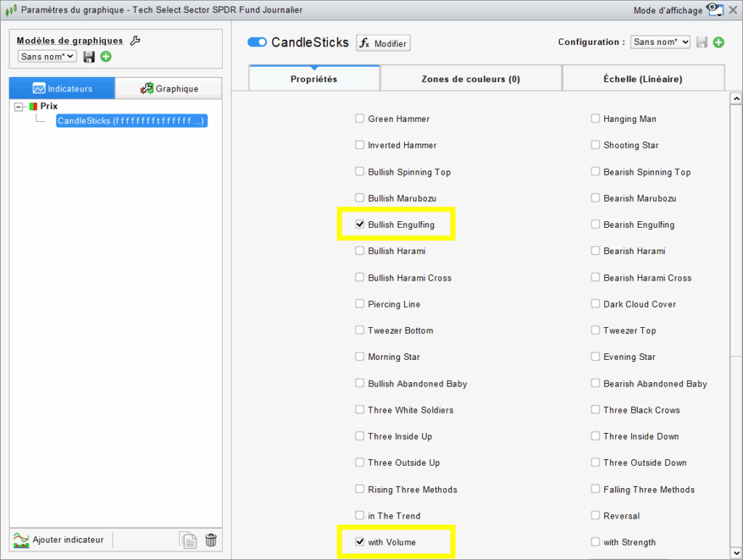This screenshot has width=743, height=560.
Task: Uncheck the Bullish Engulfing checkbox
Action: coord(360,225)
